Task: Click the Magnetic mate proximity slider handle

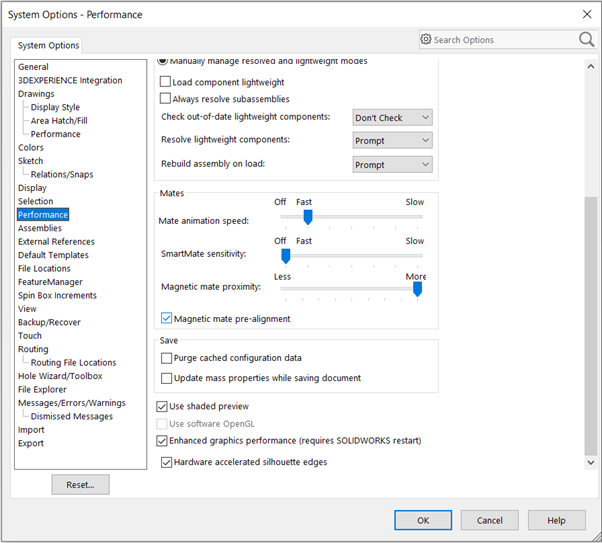Action: click(x=417, y=289)
